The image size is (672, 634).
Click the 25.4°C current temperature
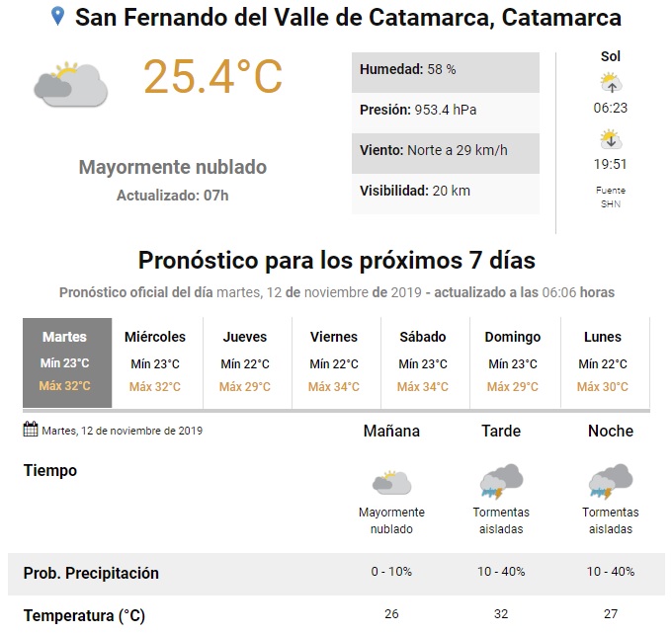click(x=213, y=77)
